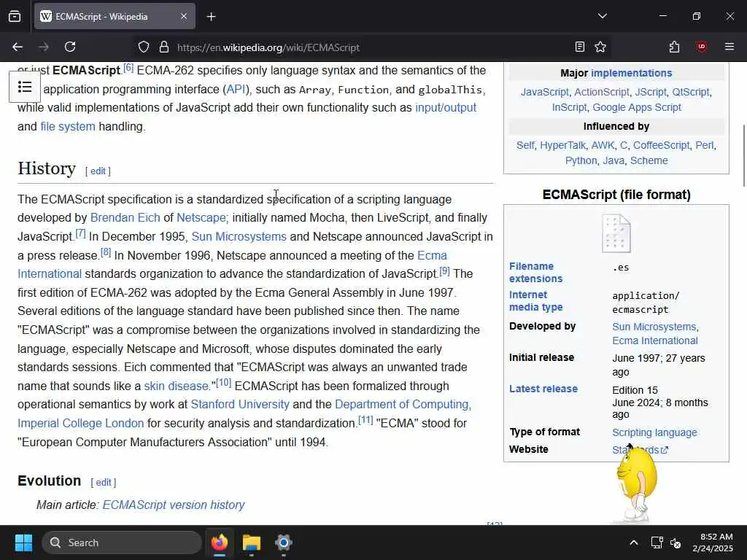The image size is (747, 560).
Task: Open citation reference [7]
Action: click(x=80, y=234)
